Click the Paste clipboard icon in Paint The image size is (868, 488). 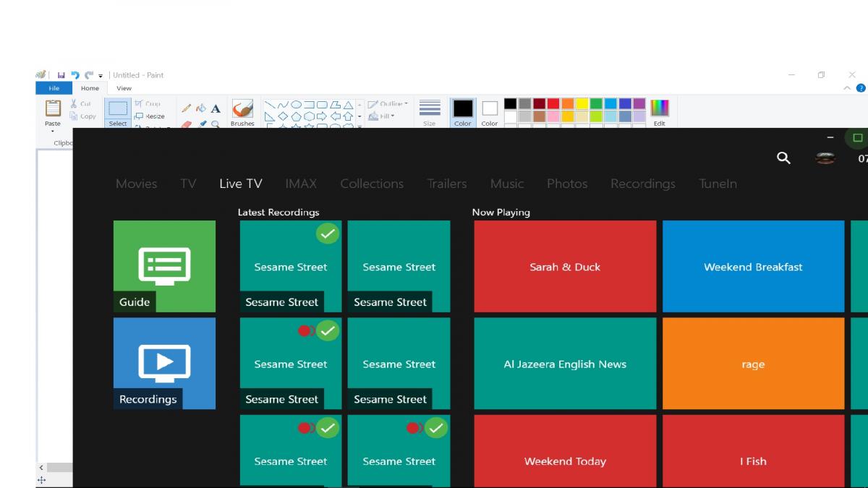[x=53, y=108]
